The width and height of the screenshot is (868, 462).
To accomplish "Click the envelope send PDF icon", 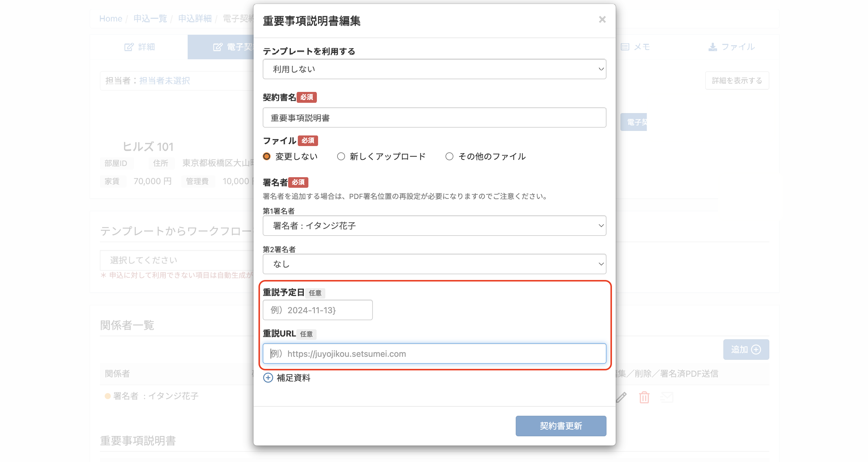I will coord(666,397).
